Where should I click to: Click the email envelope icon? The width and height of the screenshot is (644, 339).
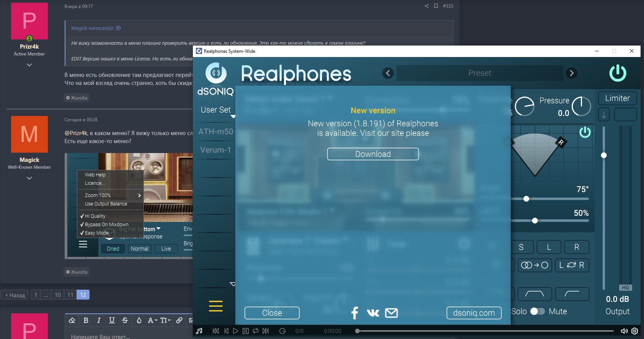click(391, 313)
